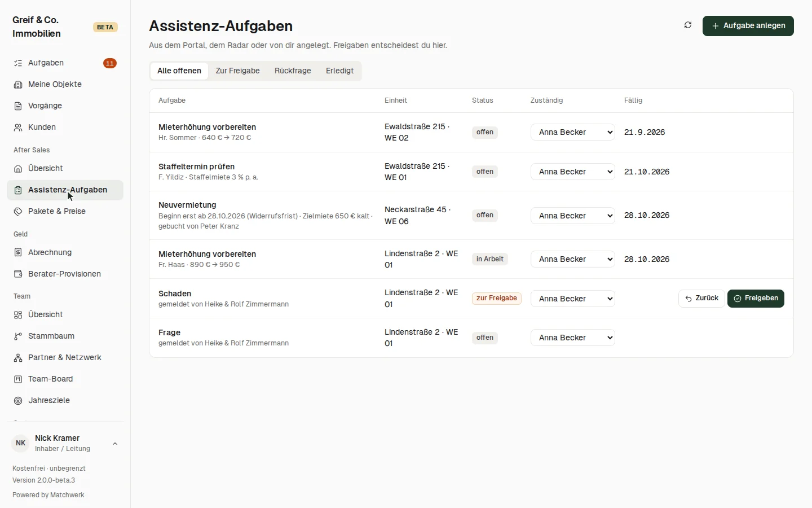Click the Neckarstraße 45 · WE 06 unit

(418, 216)
